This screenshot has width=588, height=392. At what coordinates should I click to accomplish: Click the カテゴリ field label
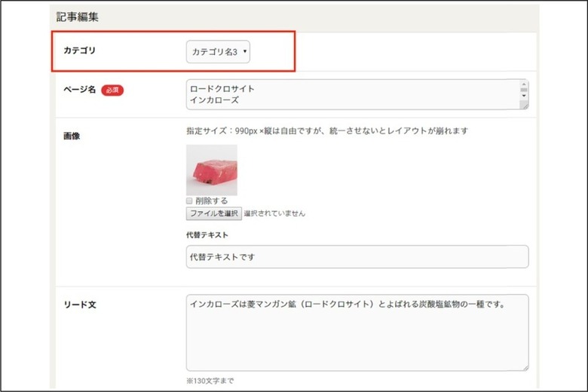[x=79, y=51]
